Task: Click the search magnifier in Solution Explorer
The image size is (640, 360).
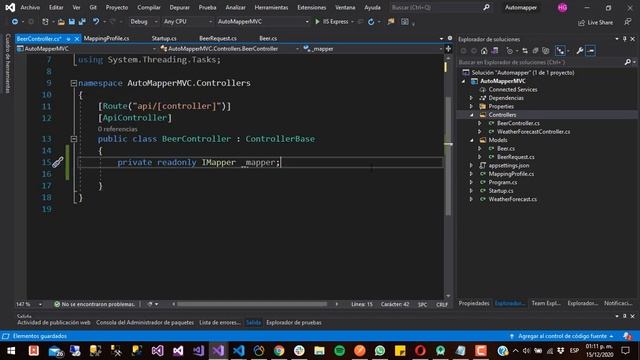Action: pyautogui.click(x=628, y=62)
